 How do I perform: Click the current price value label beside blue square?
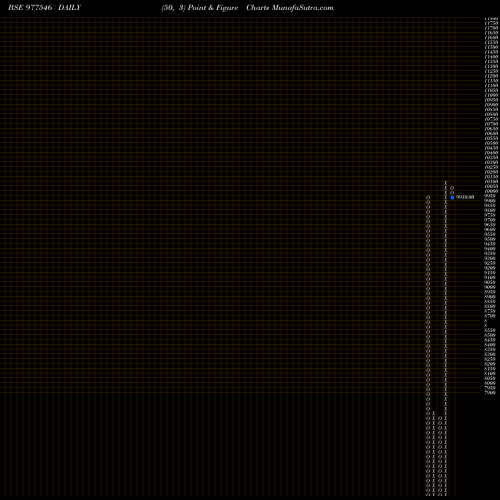pyautogui.click(x=465, y=197)
